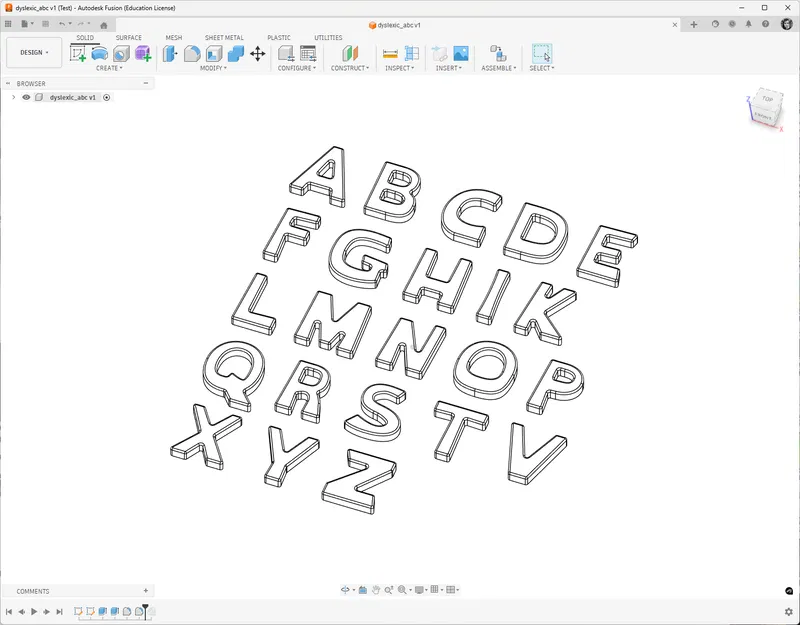The width and height of the screenshot is (800, 625).
Task: Switch to the SHEET METAL ribbon tab
Action: pos(224,38)
